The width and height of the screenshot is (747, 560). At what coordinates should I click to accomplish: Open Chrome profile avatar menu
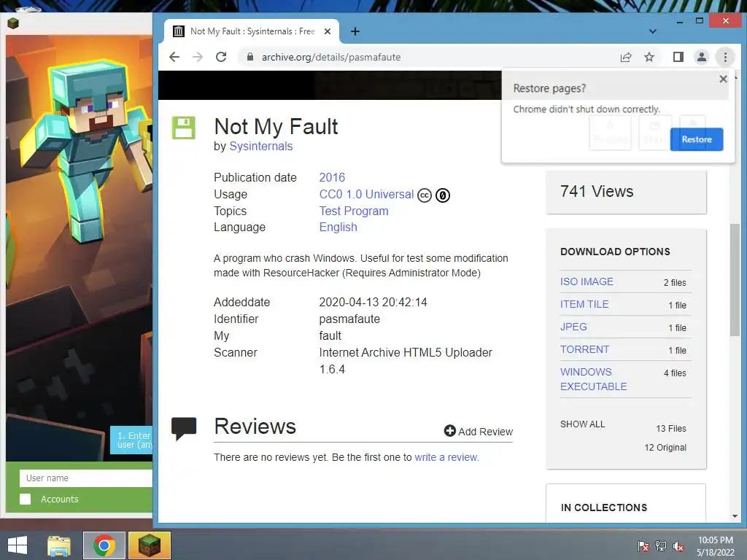[x=702, y=57]
